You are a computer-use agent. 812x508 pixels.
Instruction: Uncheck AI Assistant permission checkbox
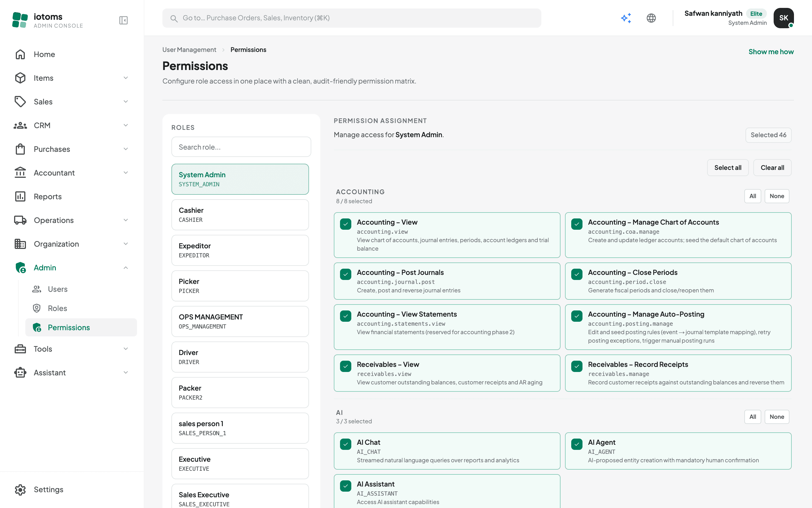(346, 486)
